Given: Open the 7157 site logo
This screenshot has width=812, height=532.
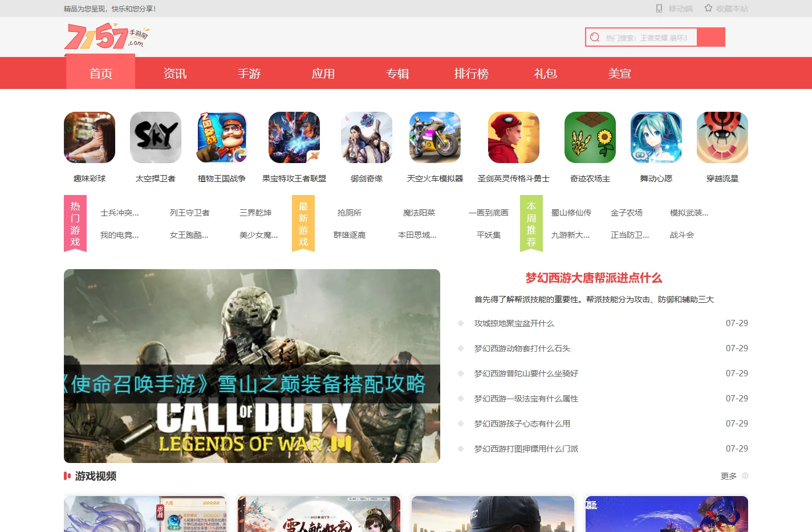Looking at the screenshot, I should pyautogui.click(x=107, y=36).
